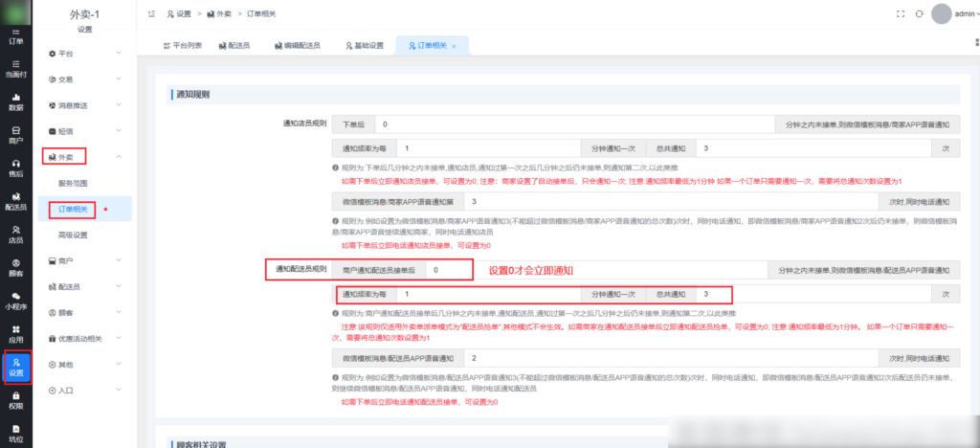Click the 微信模板消息/配送员APP语音通知 input
Viewport: 980px width, 448px height.
(x=671, y=359)
